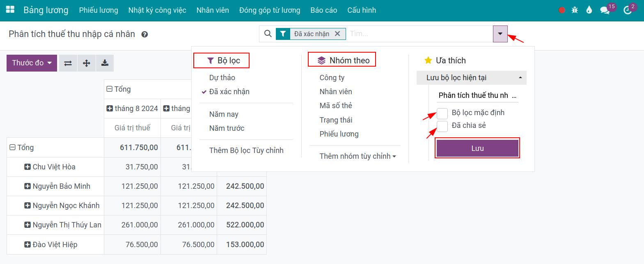Screen dimensions: 644x264
Task: Open Thêm nhóm tùy chỉnh dropdown
Action: coord(358,156)
